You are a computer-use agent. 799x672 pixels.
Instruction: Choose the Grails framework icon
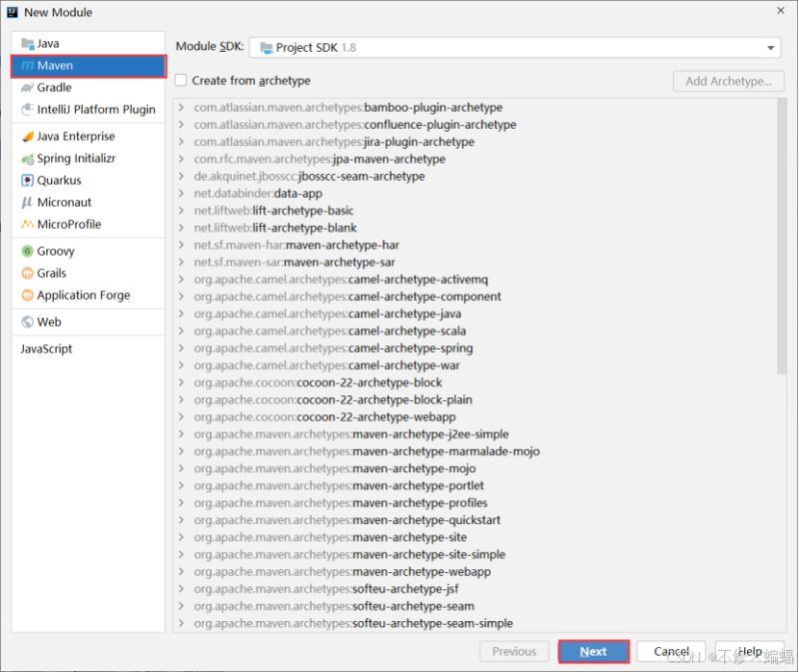pos(27,273)
